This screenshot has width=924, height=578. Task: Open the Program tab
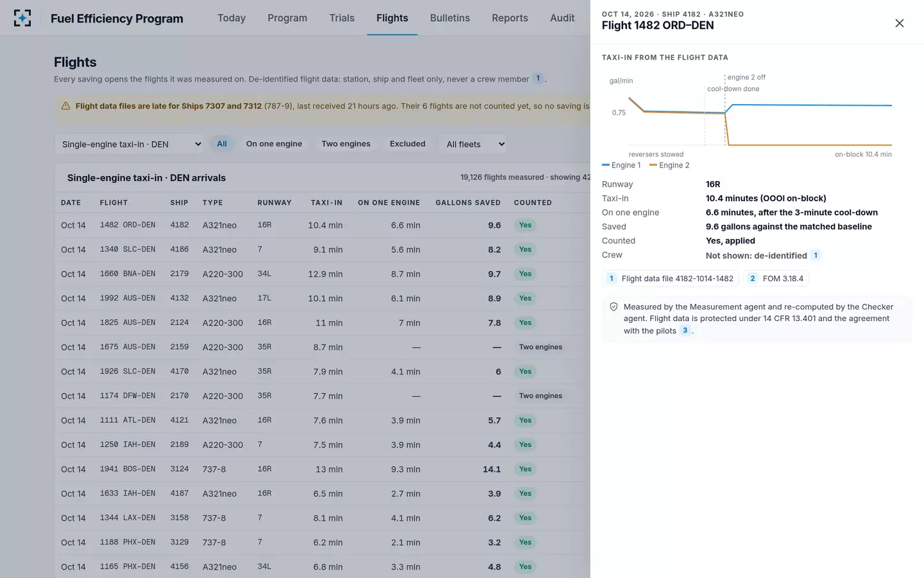(x=287, y=18)
